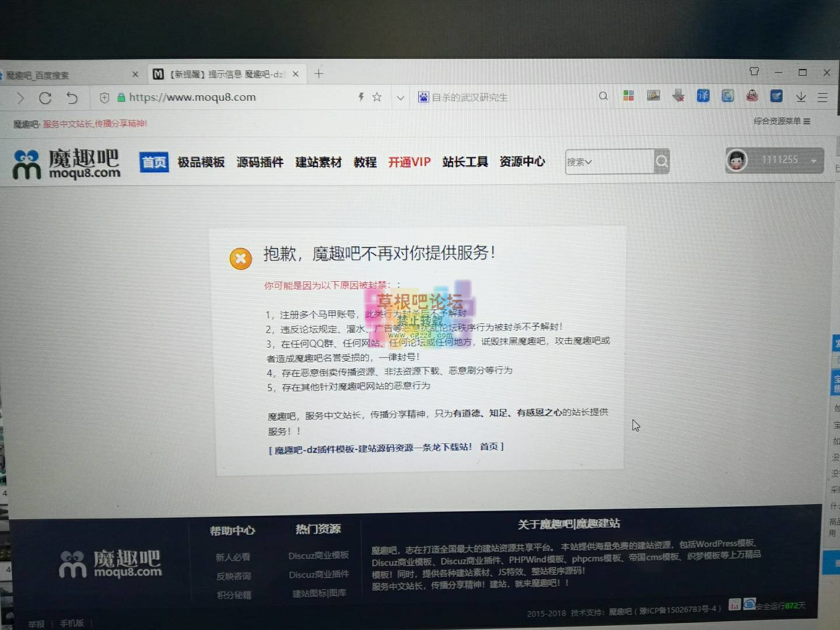Click the red 开通VIP link

[x=409, y=162]
